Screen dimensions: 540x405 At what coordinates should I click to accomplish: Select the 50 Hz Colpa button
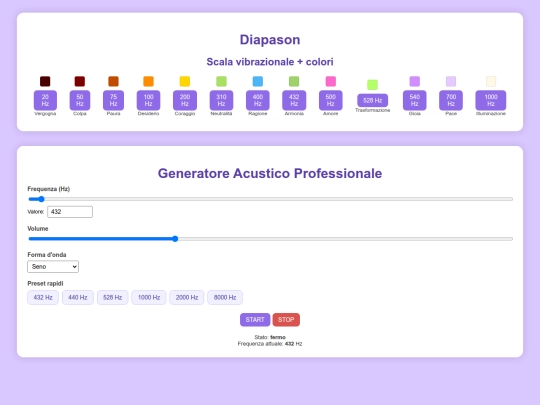(80, 100)
